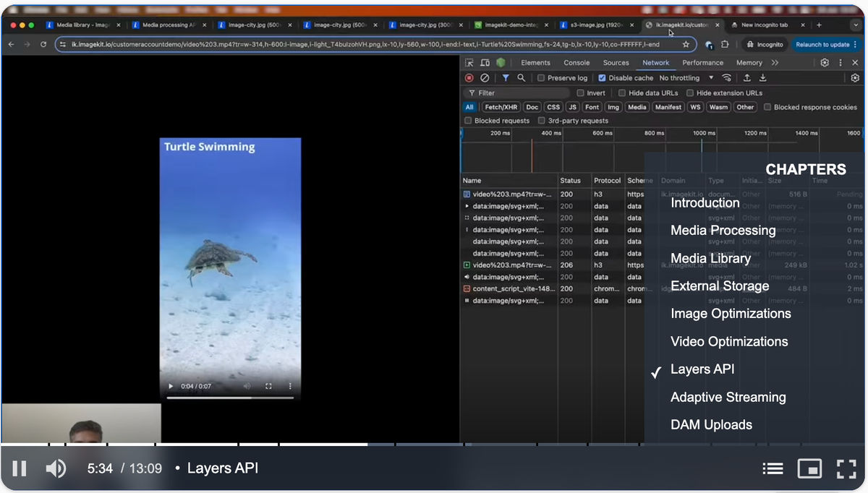Seek the turtle video progress bar
Image resolution: width=868 pixels, height=493 pixels.
pyautogui.click(x=230, y=398)
